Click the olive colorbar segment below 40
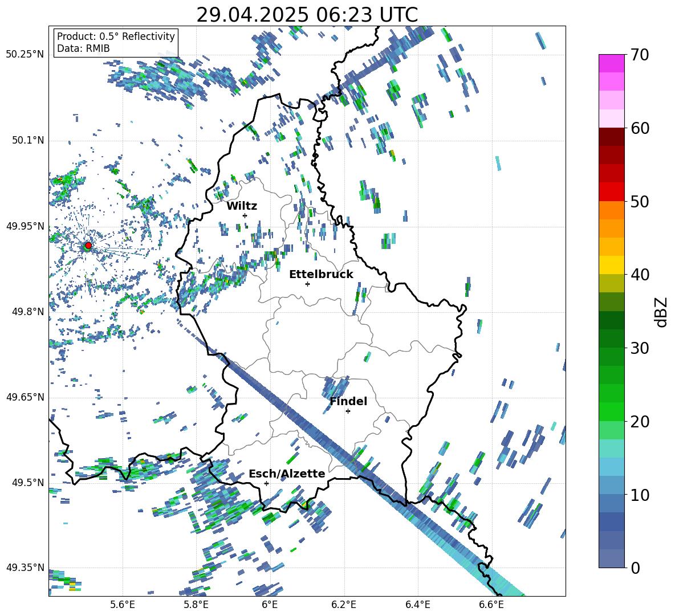Viewport: 675px width, 616px height. pos(612,283)
